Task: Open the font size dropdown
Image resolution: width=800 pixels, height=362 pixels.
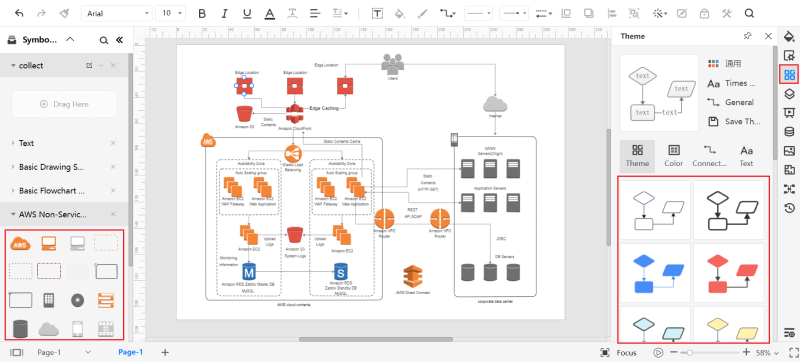Action: click(171, 13)
